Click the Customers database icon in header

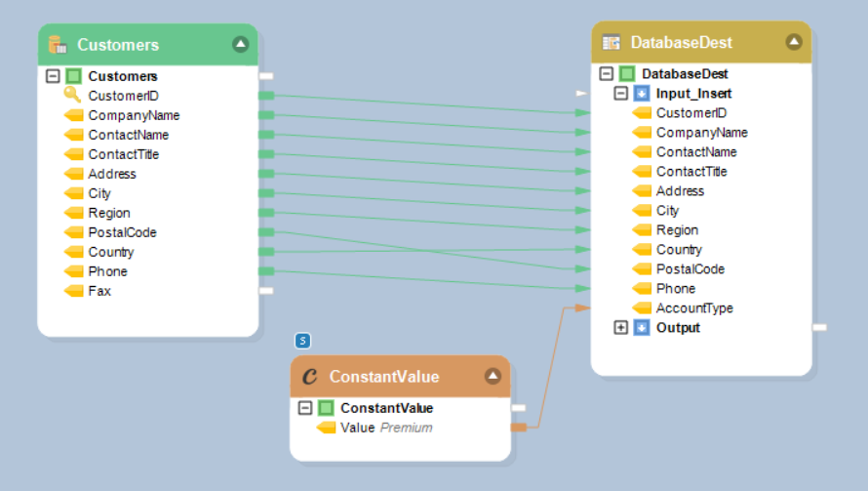point(57,44)
